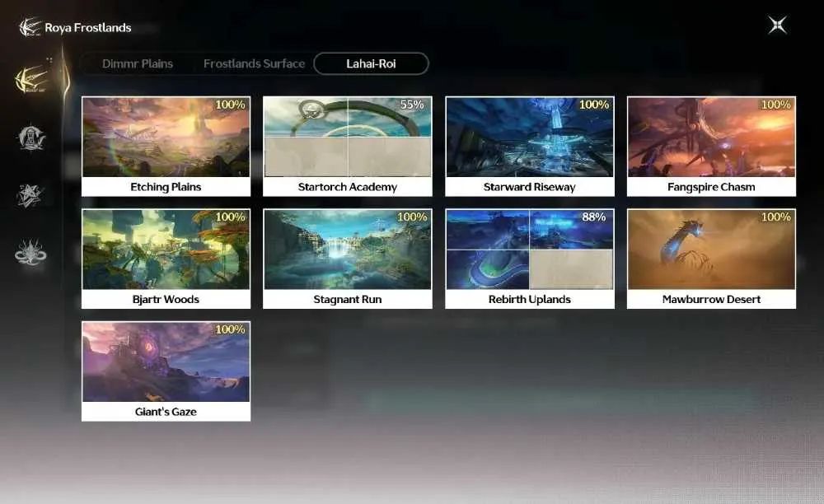Click the 100% progress on Starward Riseway
This screenshot has width=824, height=504.
pyautogui.click(x=594, y=105)
